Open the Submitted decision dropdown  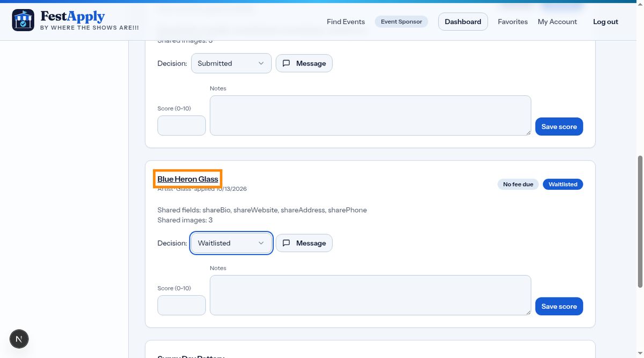231,63
